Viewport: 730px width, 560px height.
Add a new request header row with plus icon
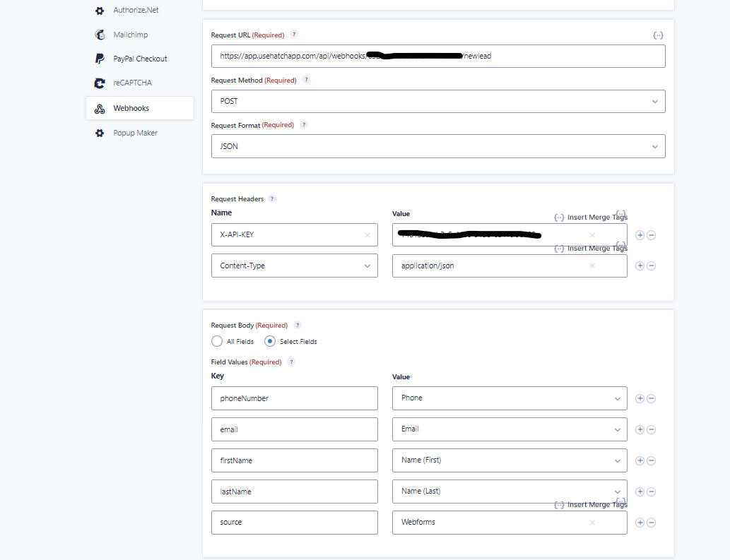pyautogui.click(x=640, y=235)
